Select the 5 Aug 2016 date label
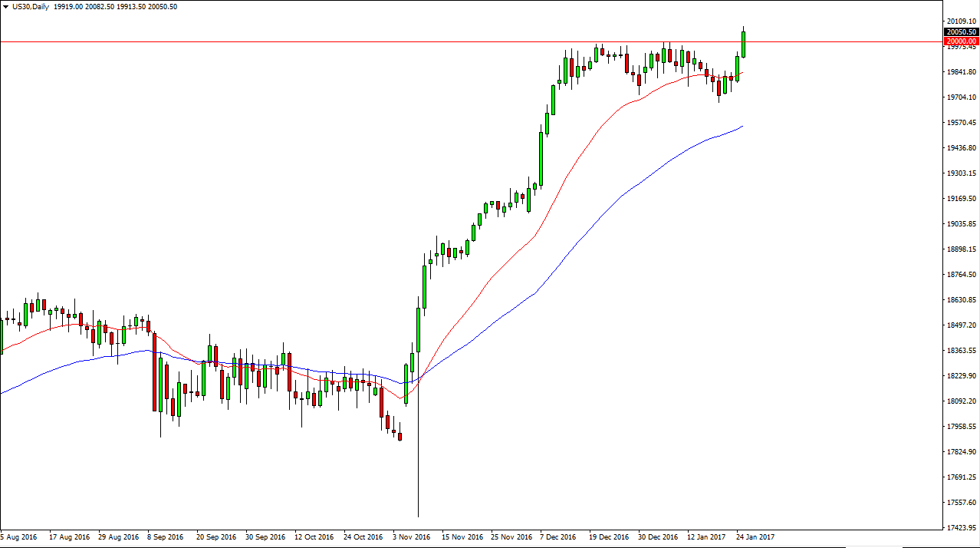 [21, 537]
